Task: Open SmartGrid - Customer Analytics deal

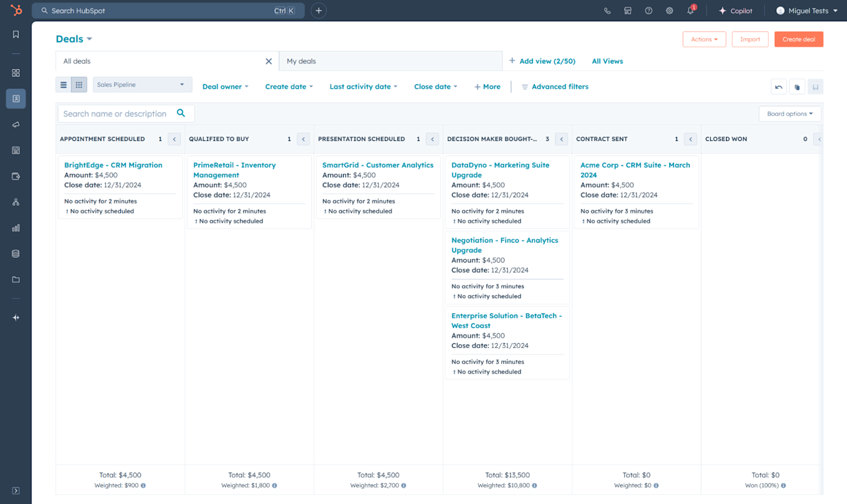Action: tap(378, 165)
